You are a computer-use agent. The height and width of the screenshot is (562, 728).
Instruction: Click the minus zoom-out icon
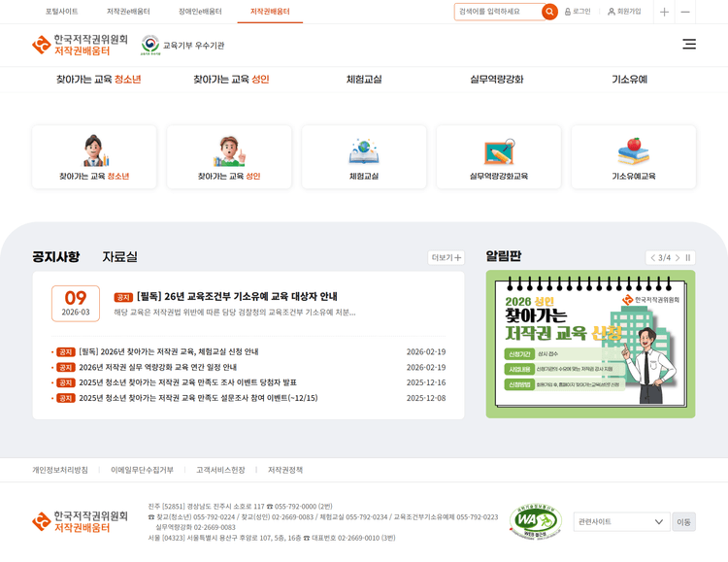pos(685,12)
